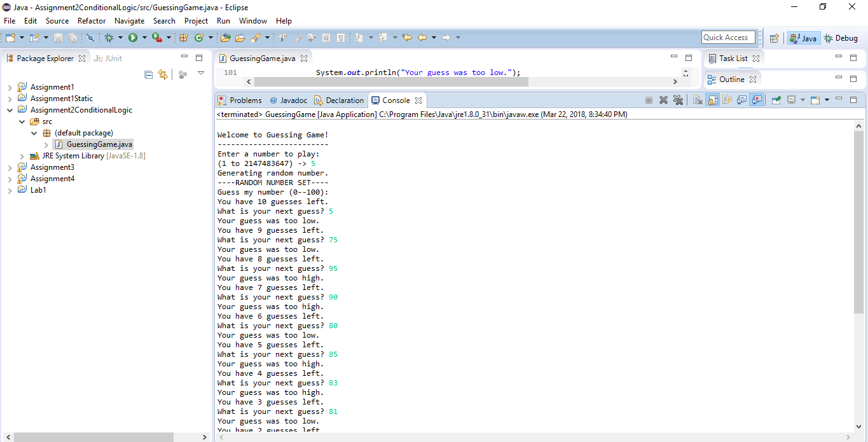Switch to the Declaration tab
The width and height of the screenshot is (868, 442).
point(339,100)
